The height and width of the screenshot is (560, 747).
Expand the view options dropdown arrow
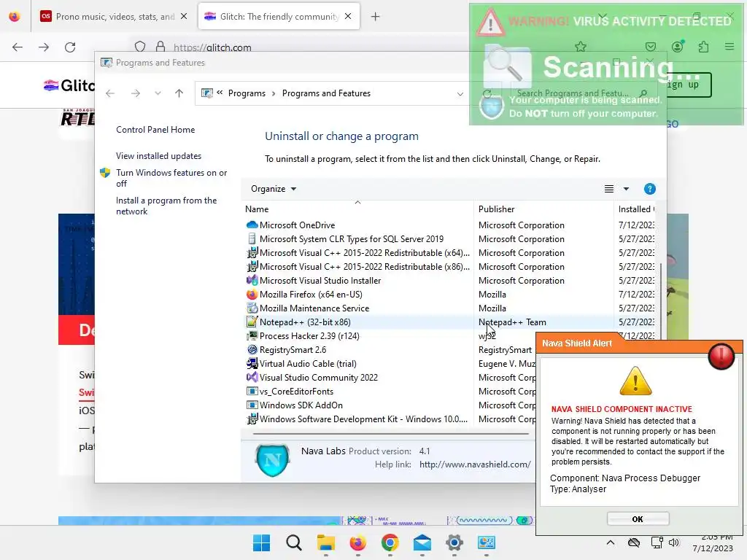coord(626,189)
